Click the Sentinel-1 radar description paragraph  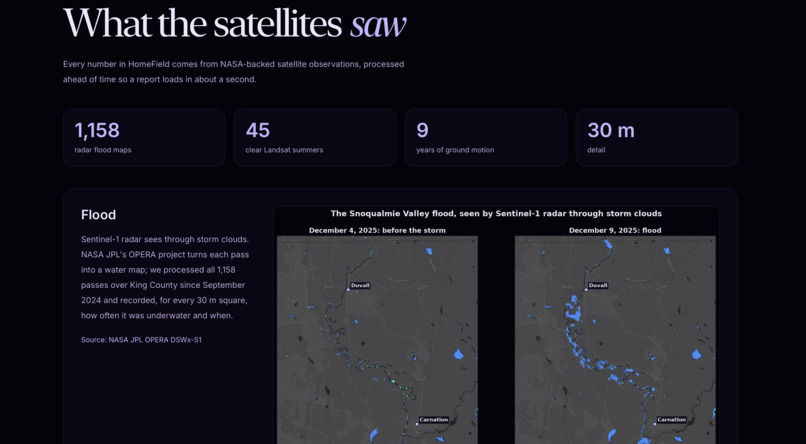tap(165, 278)
